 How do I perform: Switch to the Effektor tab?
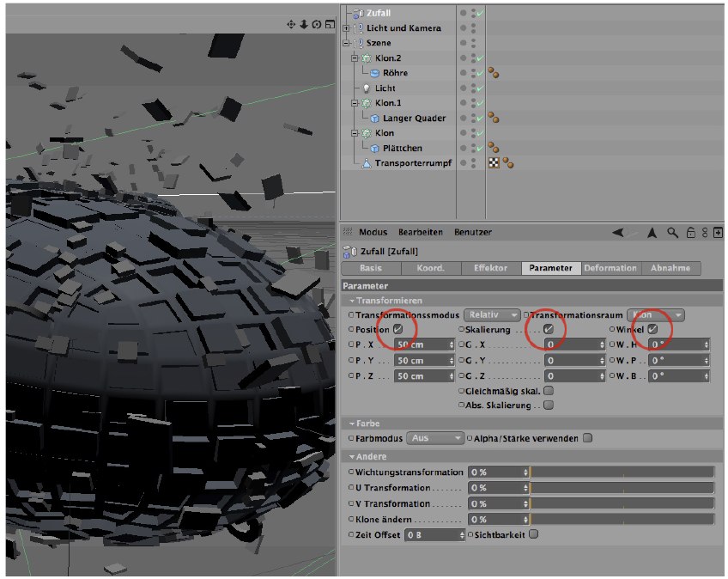(x=490, y=268)
